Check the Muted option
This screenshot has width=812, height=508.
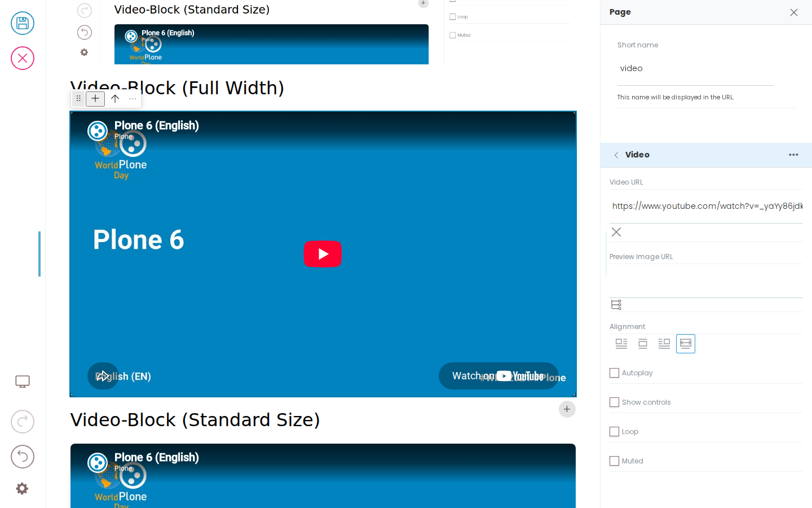point(615,461)
